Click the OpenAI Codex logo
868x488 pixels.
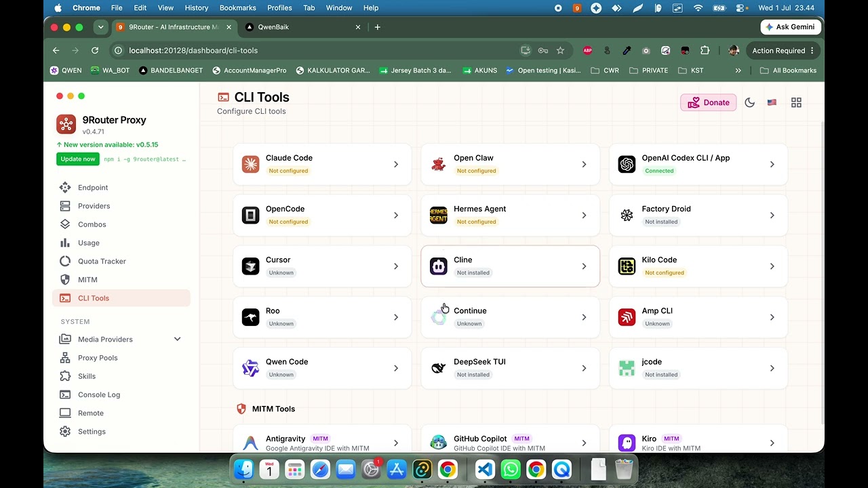(x=627, y=164)
